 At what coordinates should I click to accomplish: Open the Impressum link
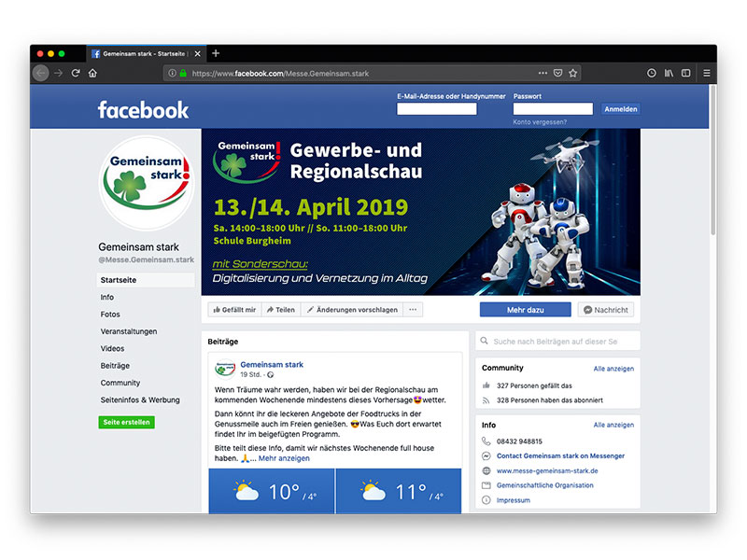pyautogui.click(x=513, y=500)
